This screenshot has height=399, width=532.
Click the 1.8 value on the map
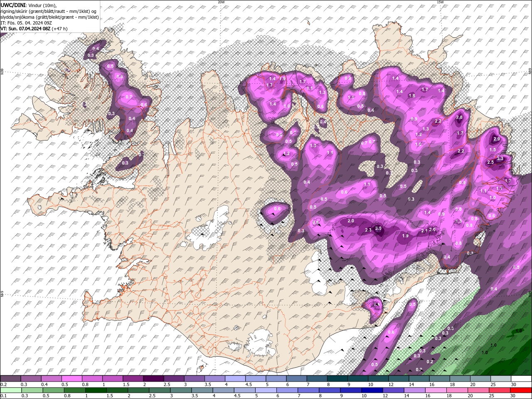(x=412, y=96)
